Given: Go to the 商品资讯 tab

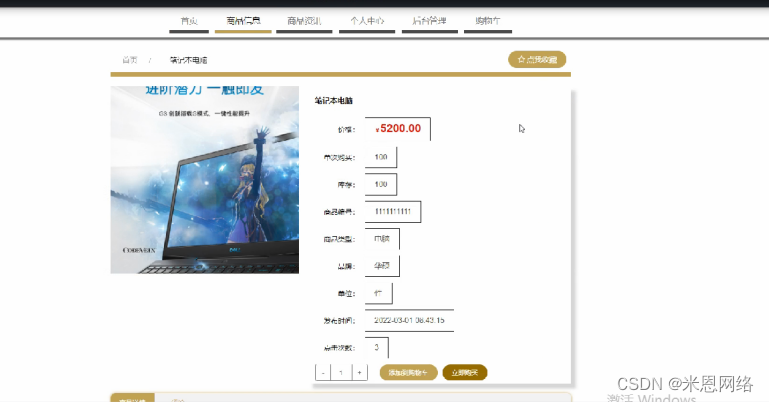Looking at the screenshot, I should 304,21.
